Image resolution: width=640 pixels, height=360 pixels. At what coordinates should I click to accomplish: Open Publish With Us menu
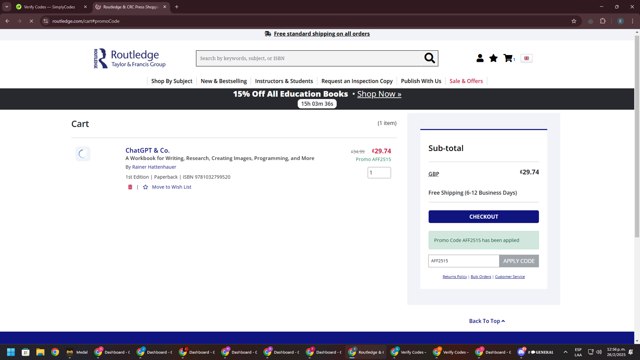click(x=421, y=81)
